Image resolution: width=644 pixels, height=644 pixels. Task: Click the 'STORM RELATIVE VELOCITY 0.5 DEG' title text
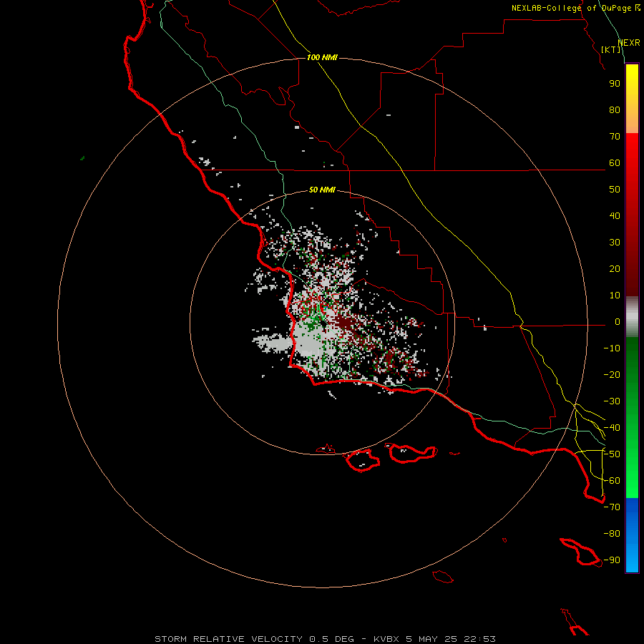click(254, 639)
